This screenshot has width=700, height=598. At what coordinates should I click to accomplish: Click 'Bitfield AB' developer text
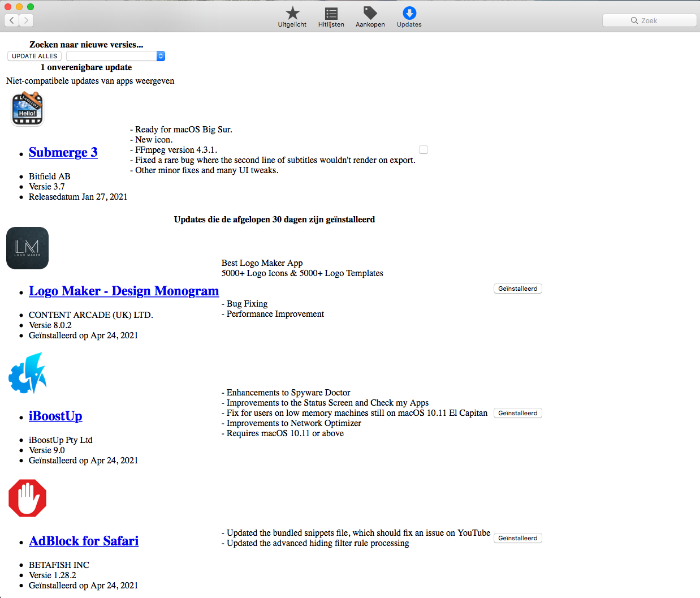click(x=50, y=177)
